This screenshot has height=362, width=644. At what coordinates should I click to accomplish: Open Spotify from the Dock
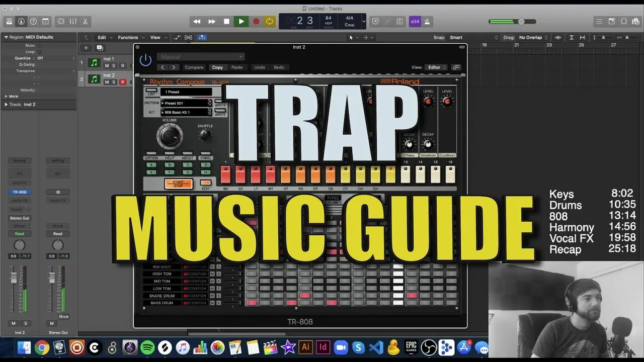[147, 347]
